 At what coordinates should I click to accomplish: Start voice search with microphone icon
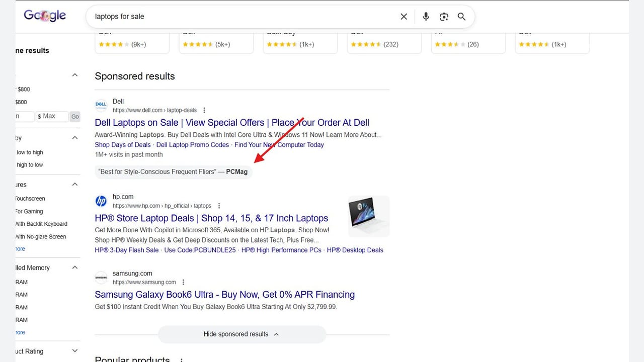click(x=426, y=17)
